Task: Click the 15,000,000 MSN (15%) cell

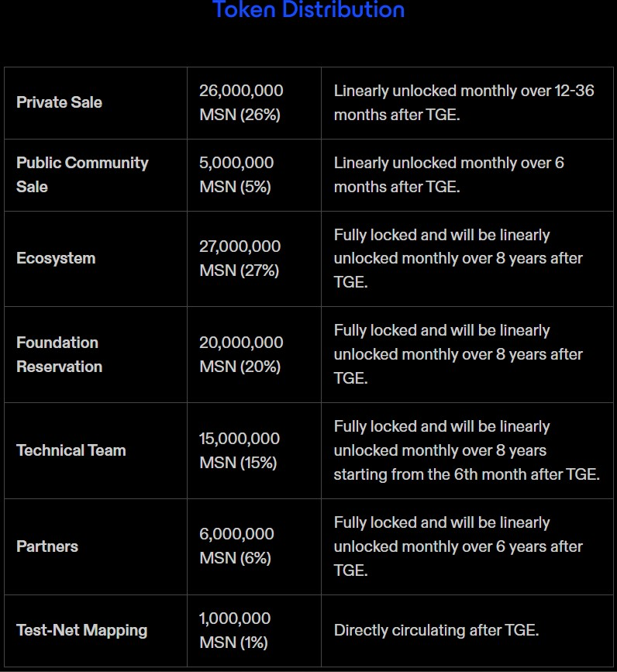Action: point(240,450)
